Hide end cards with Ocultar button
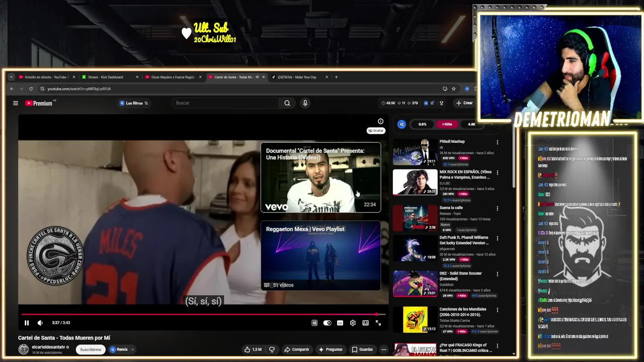Screen dimensions: 644x362 (376, 131)
